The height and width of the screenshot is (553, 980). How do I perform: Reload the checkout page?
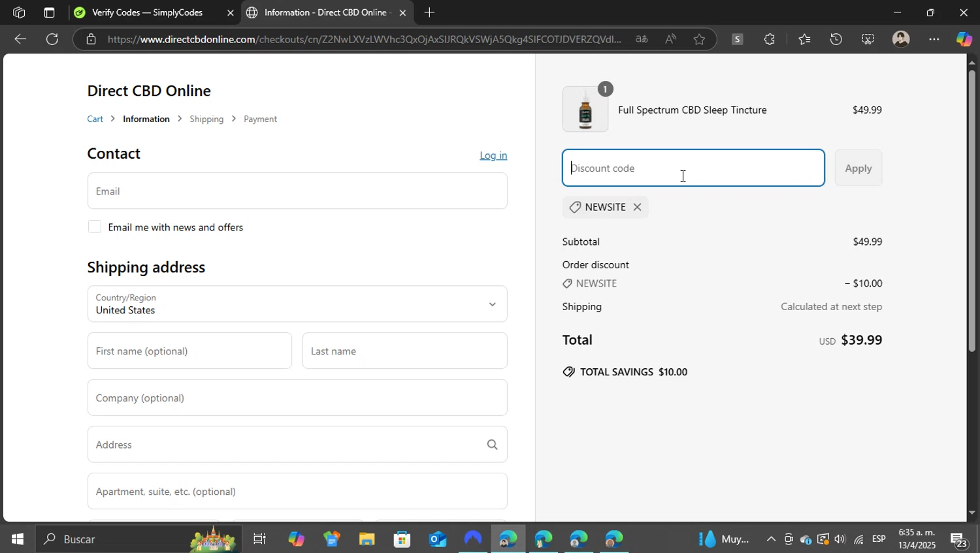coord(52,39)
